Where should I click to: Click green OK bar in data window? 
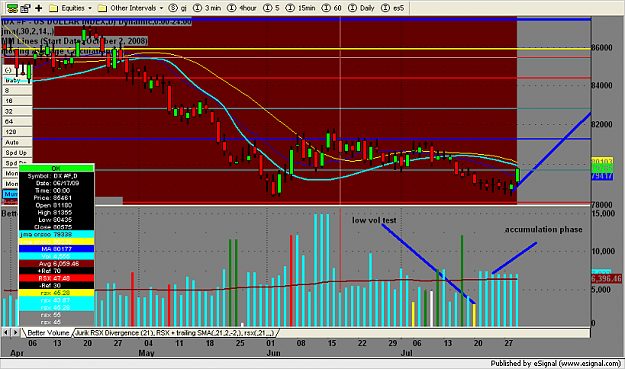[x=56, y=168]
